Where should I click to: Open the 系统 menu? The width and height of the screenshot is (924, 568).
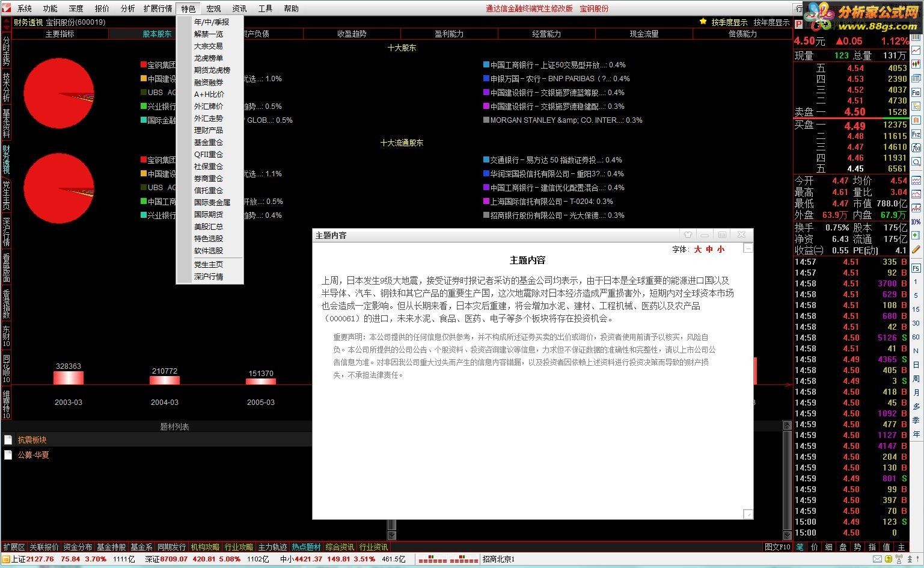pyautogui.click(x=25, y=8)
